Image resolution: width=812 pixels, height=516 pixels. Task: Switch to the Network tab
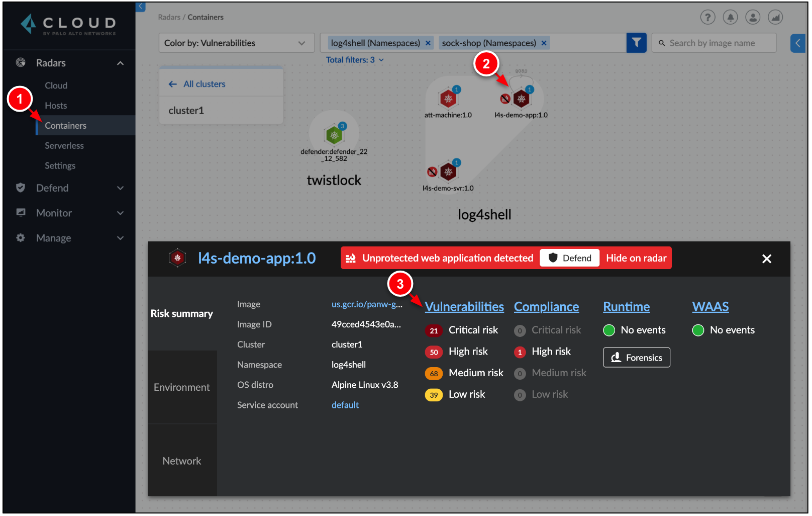[182, 461]
